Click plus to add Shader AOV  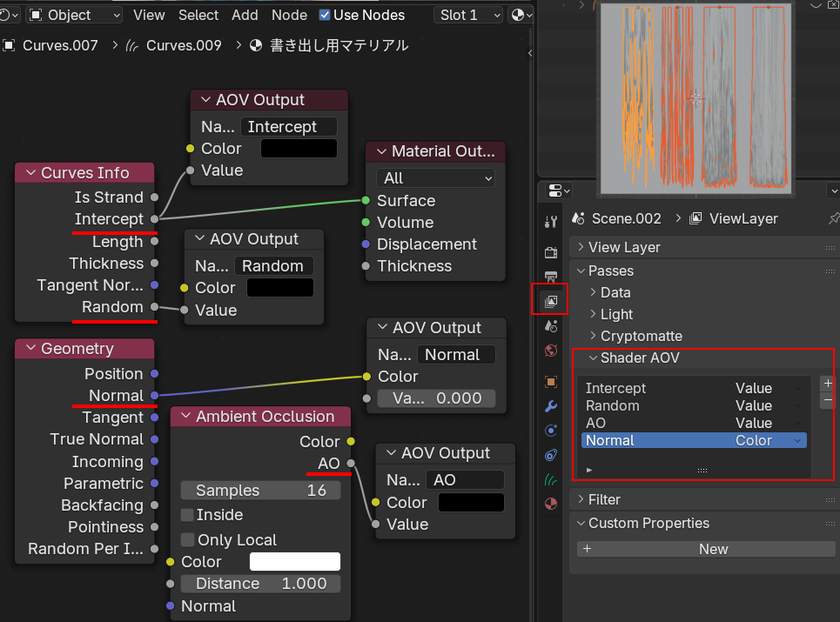[827, 383]
